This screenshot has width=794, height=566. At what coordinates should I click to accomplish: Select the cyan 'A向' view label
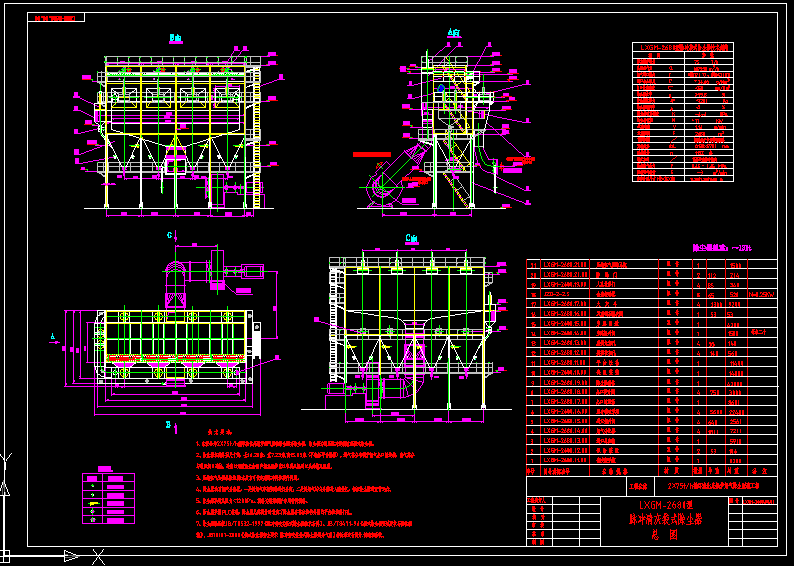click(454, 33)
